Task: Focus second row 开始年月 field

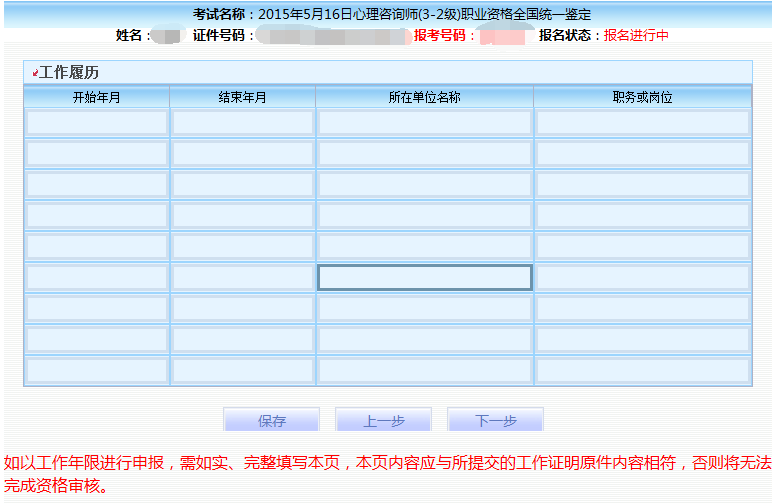Action: (97, 154)
